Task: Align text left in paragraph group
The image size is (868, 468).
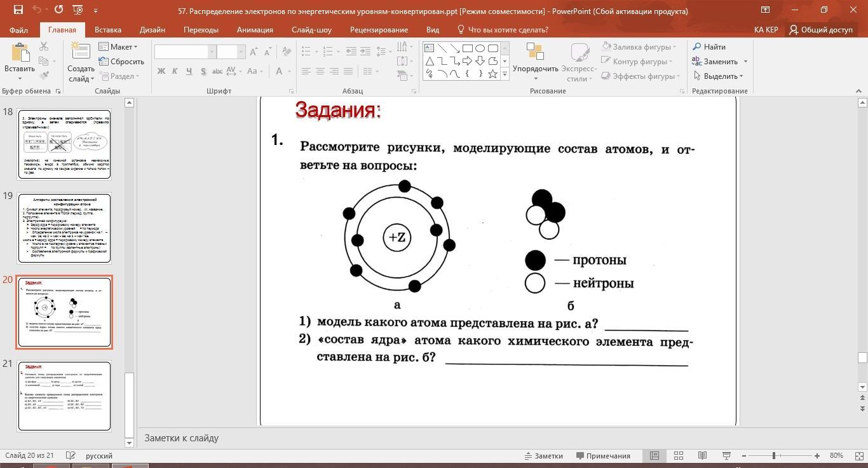Action: pyautogui.click(x=306, y=71)
